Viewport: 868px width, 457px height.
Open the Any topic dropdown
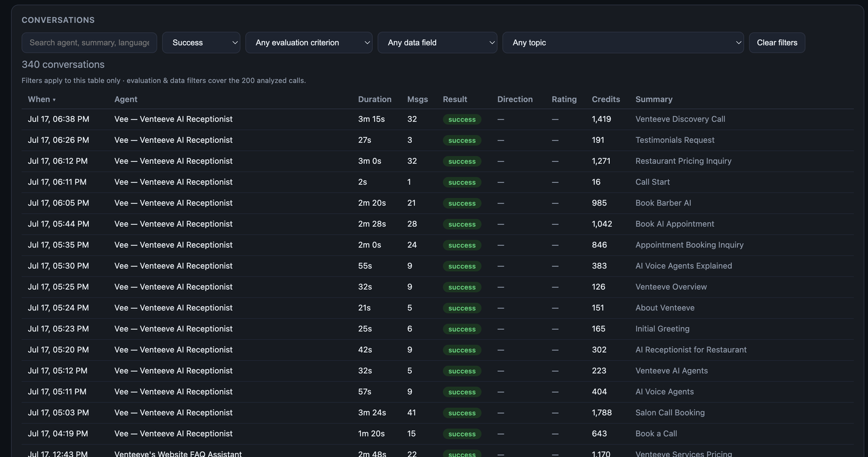[623, 42]
